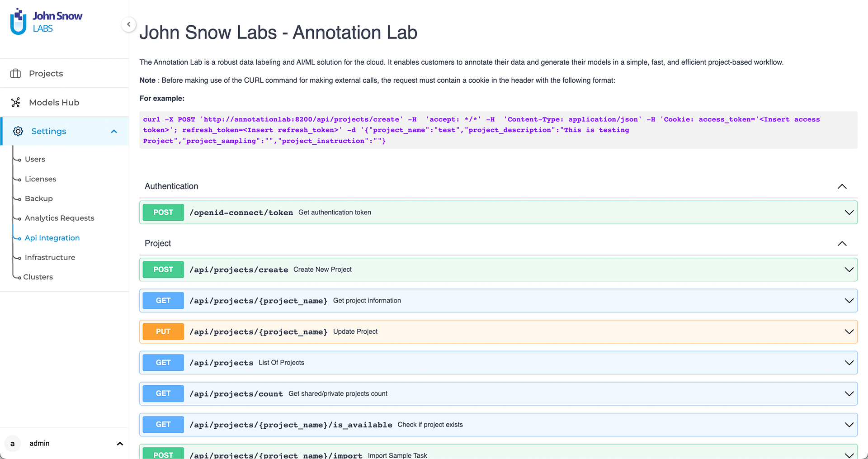Click the GET badge on /api/projects
This screenshot has height=459, width=868.
163,362
